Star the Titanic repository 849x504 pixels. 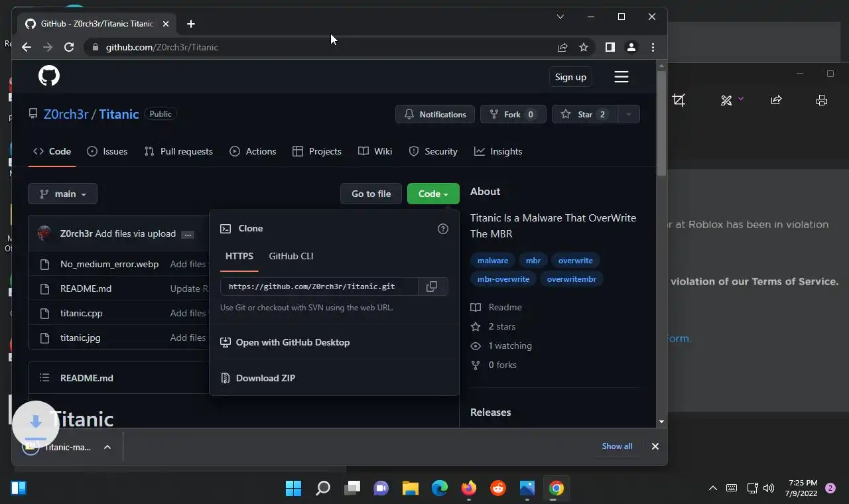click(x=584, y=114)
